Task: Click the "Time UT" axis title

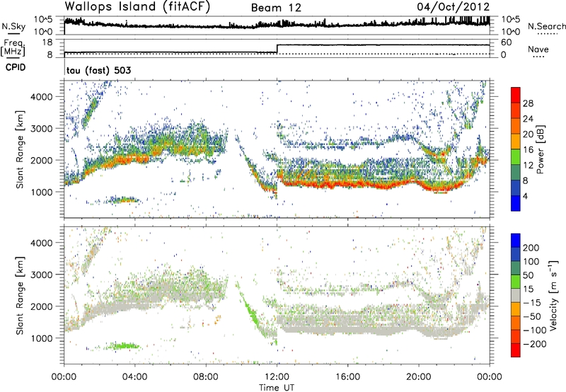Action: pos(277,388)
